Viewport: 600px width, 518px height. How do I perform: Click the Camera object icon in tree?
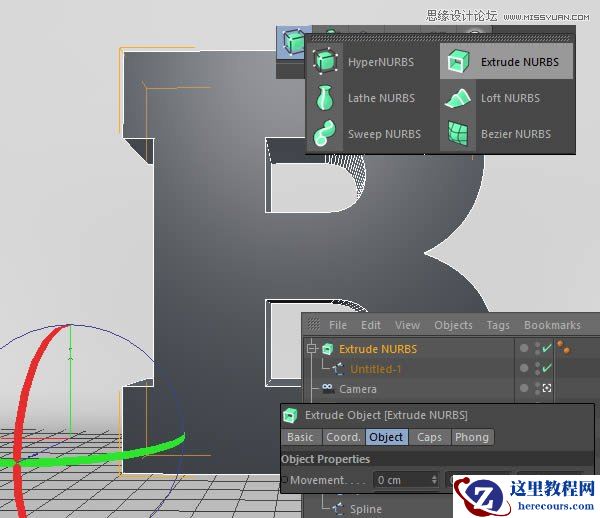tap(327, 389)
